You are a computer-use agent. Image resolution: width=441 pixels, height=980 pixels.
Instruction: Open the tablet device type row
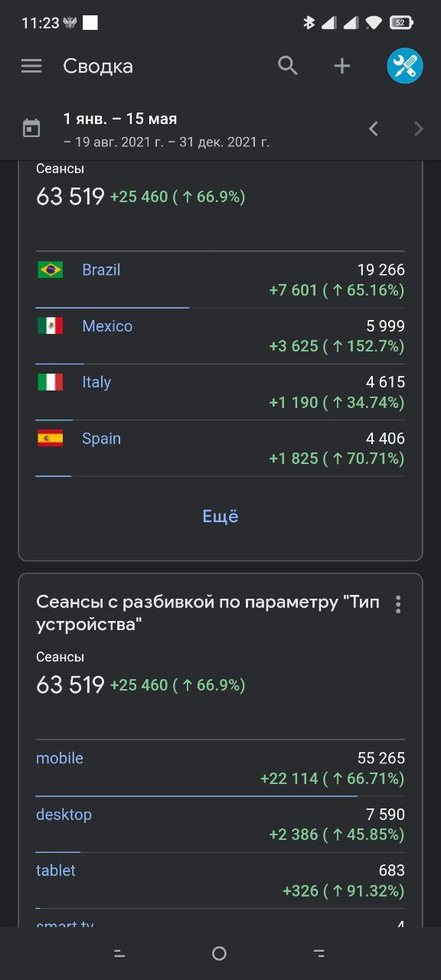(220, 880)
